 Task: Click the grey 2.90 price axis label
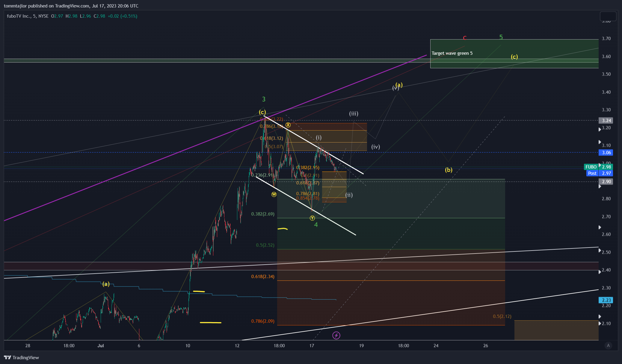point(606,182)
